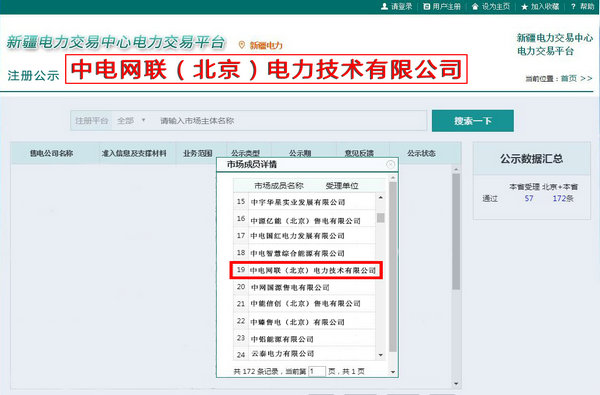Open the 注册平台 全部 dropdown
This screenshot has width=600, height=395.
point(131,121)
